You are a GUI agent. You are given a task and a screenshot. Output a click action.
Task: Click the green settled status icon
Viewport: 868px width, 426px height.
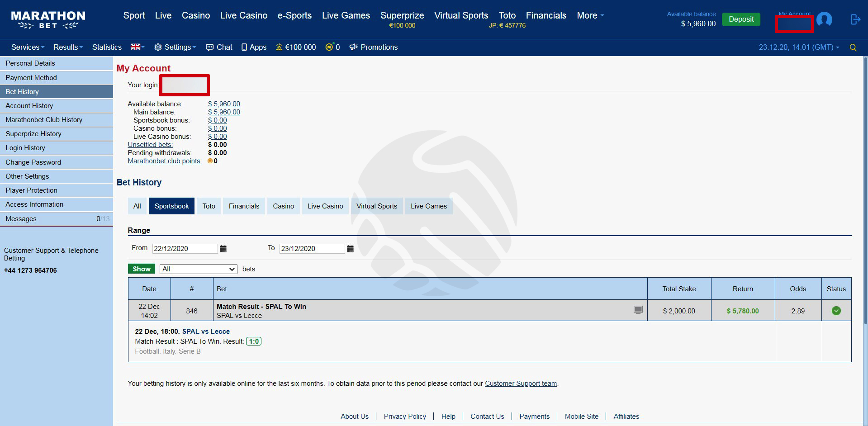(836, 311)
